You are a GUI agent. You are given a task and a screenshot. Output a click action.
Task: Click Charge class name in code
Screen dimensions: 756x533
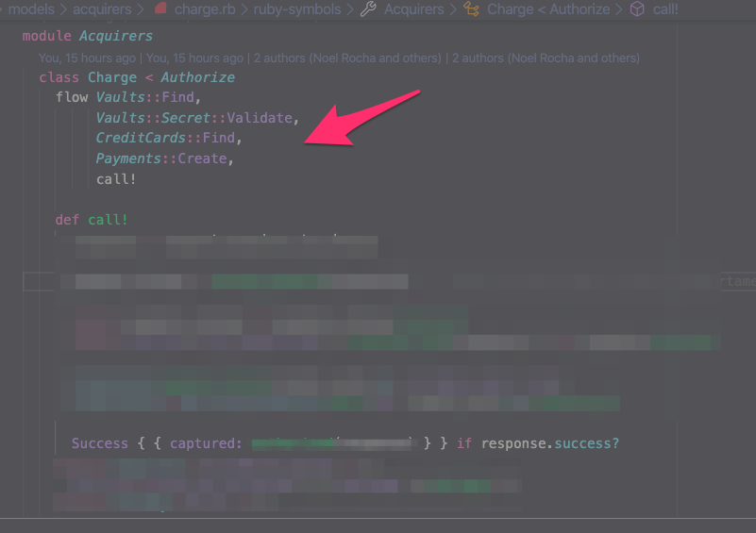pyautogui.click(x=112, y=77)
